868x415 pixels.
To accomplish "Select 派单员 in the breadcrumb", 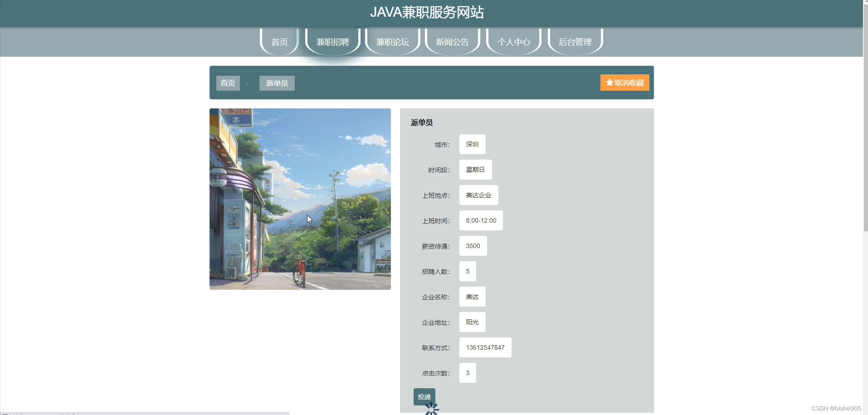I will point(276,83).
